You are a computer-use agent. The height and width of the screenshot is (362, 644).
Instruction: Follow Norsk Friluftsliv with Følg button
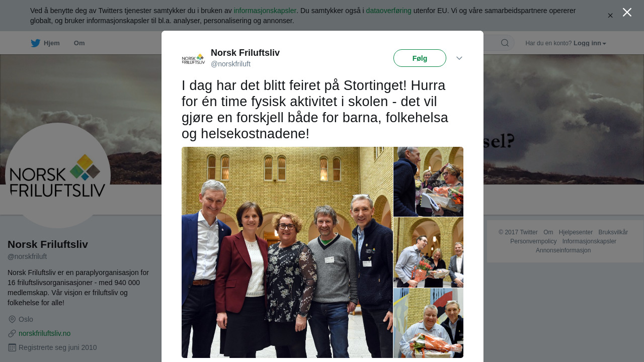click(420, 58)
